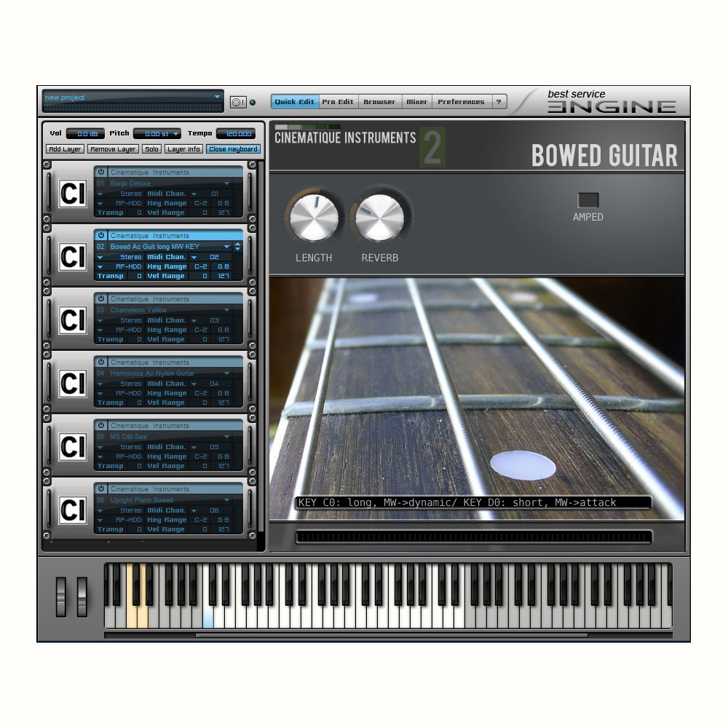Screen dimensions: 728x728
Task: Toggle Solo for the selected layer
Action: tap(152, 149)
